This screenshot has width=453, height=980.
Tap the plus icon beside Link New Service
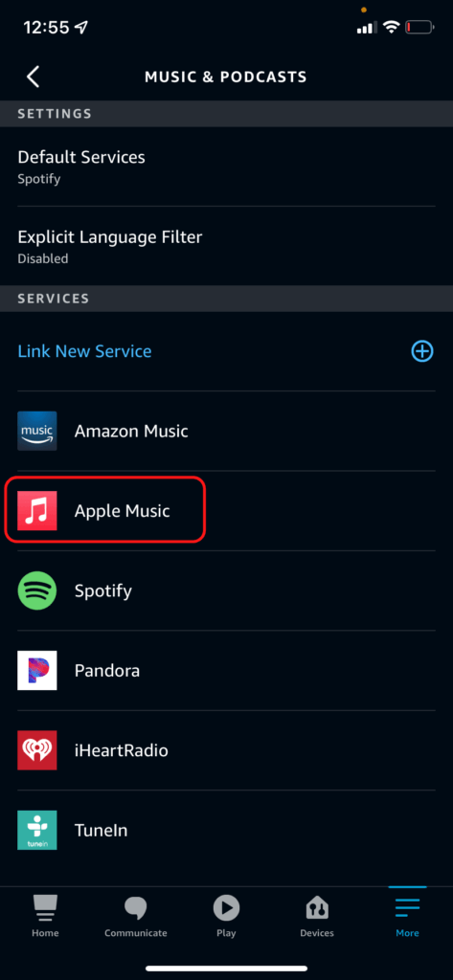tap(422, 351)
